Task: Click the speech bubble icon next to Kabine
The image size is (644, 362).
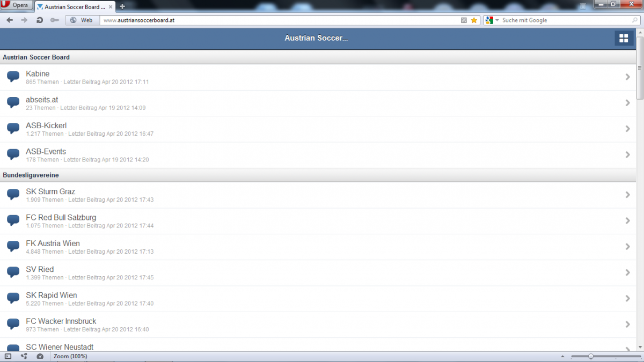Action: 13,77
